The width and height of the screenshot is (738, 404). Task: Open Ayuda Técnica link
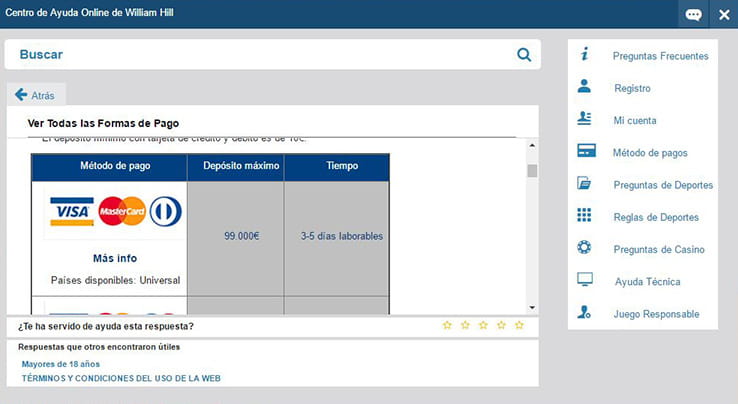click(648, 282)
